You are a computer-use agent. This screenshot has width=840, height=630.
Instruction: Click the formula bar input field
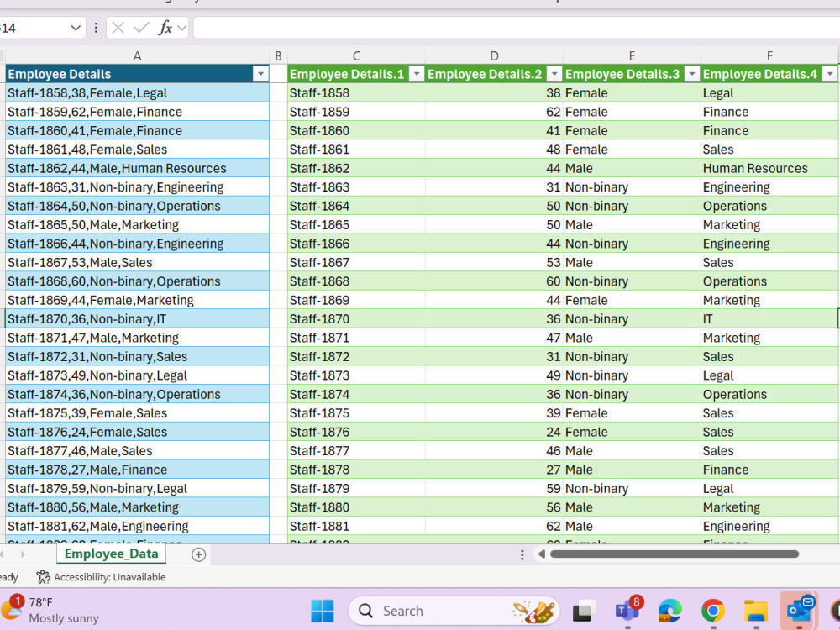click(x=517, y=28)
